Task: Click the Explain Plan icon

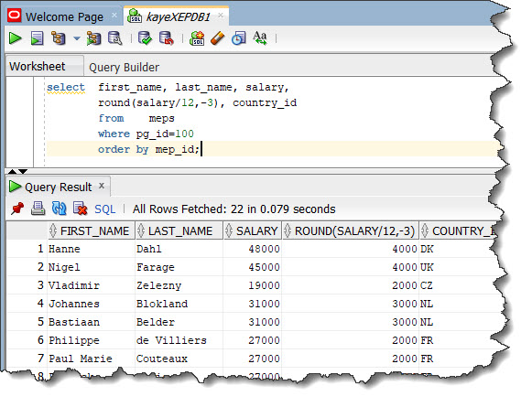Action: point(59,37)
